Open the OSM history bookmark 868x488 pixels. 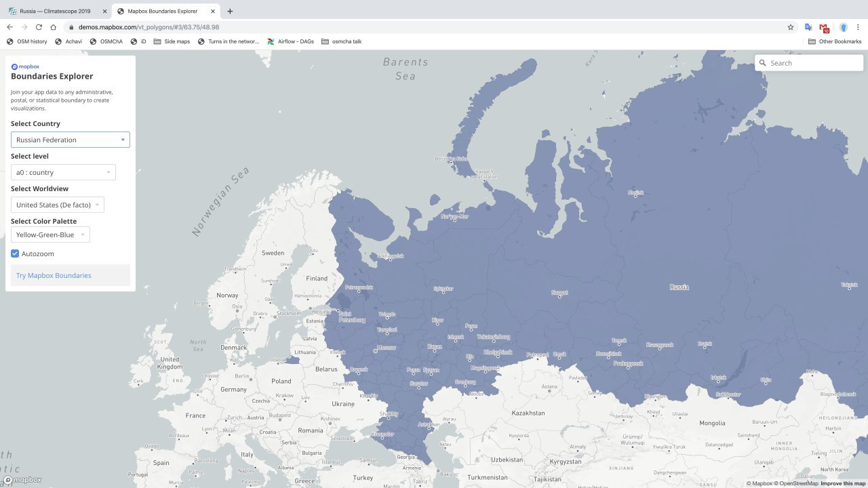[27, 41]
